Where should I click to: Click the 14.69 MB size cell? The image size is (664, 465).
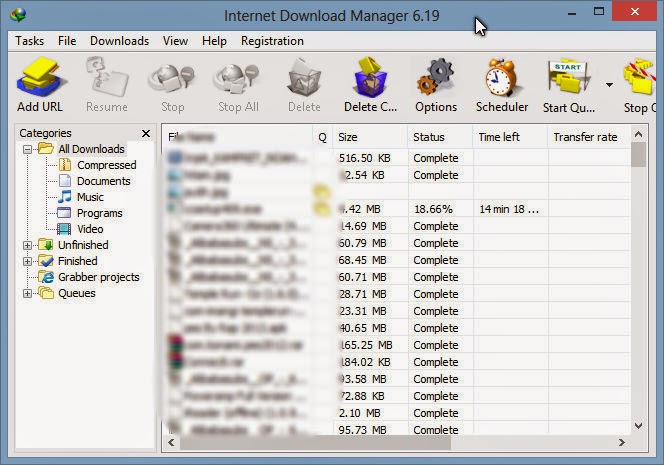[363, 226]
